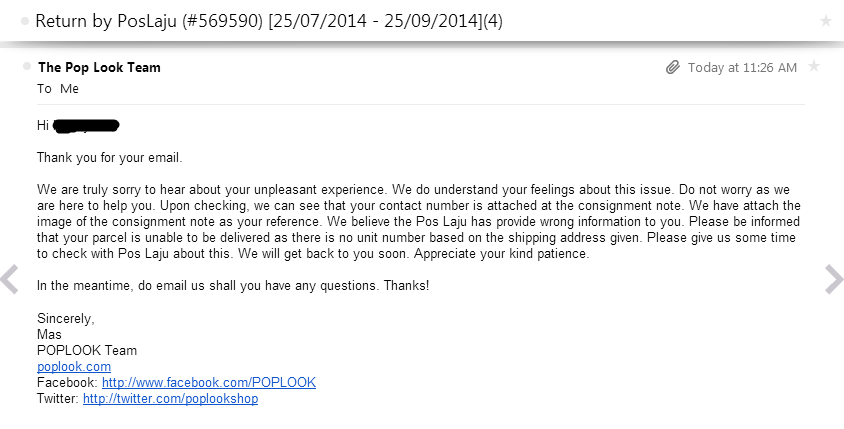Click sender name The Pop Look Team
The height and width of the screenshot is (429, 844).
pos(100,67)
